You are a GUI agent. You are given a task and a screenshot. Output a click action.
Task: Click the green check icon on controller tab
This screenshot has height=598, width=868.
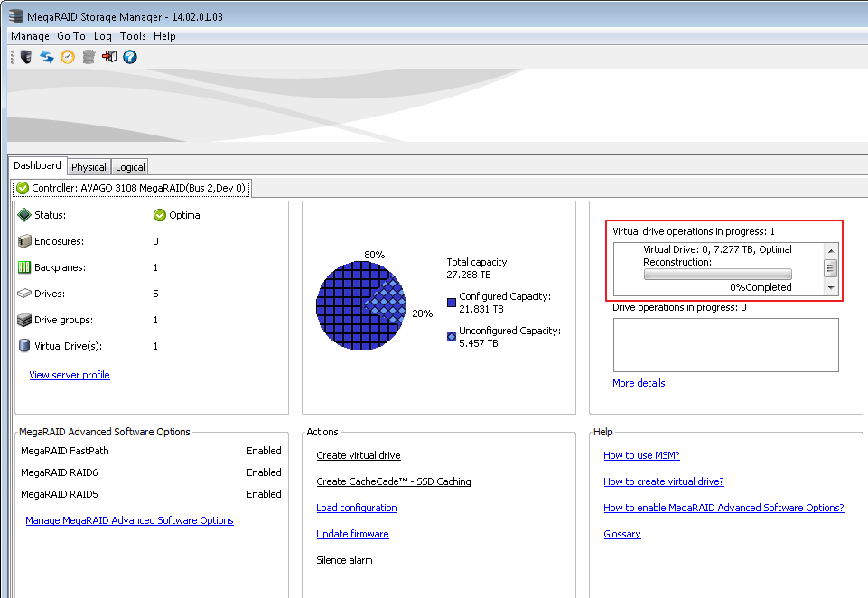23,188
